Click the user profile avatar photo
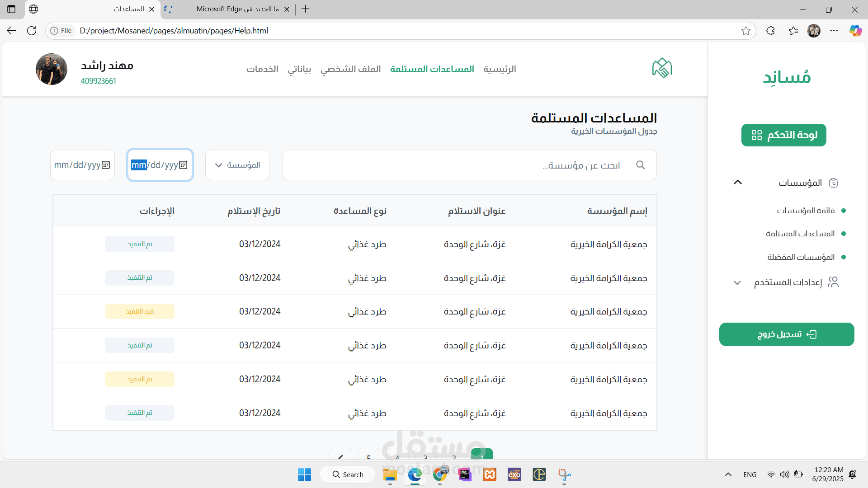The height and width of the screenshot is (488, 868). [x=52, y=69]
